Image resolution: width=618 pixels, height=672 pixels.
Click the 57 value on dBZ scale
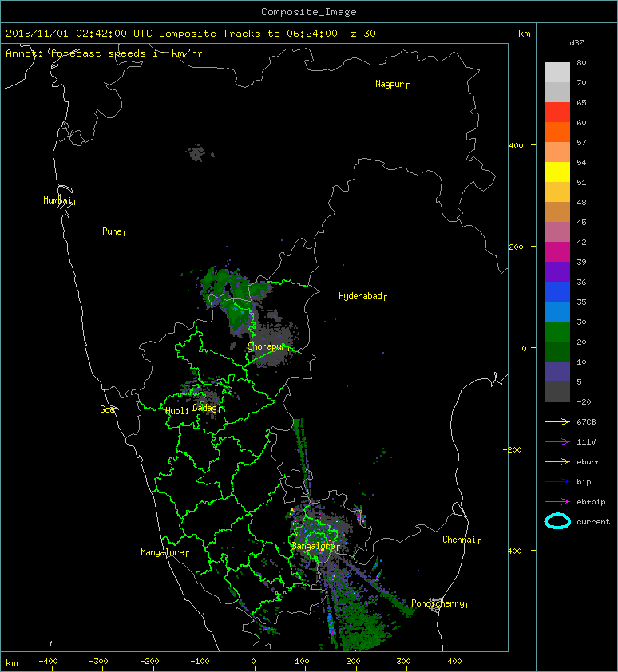tap(581, 142)
